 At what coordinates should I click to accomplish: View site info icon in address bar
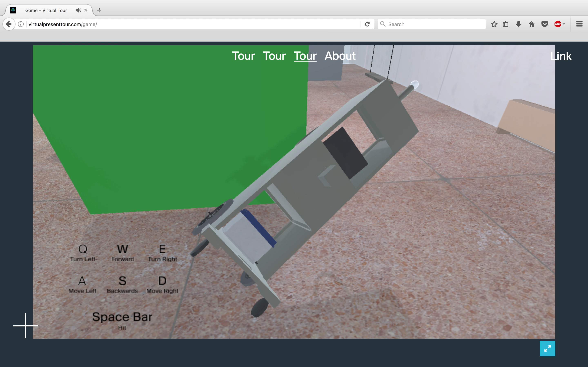tap(21, 24)
